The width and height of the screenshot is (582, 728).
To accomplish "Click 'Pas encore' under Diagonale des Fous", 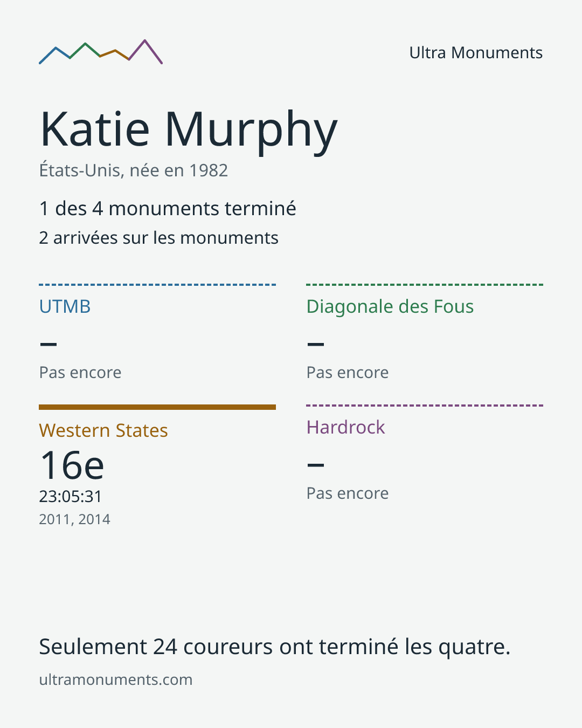I will click(348, 373).
